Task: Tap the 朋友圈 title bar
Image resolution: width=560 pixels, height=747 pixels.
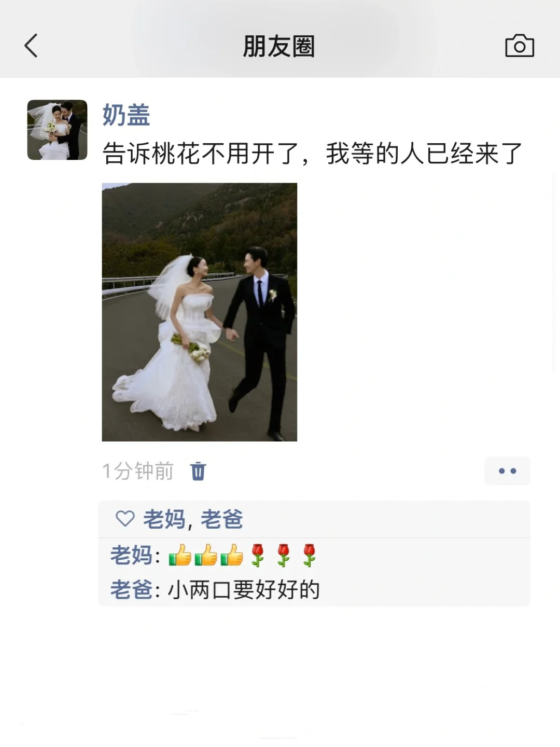Action: (x=279, y=46)
